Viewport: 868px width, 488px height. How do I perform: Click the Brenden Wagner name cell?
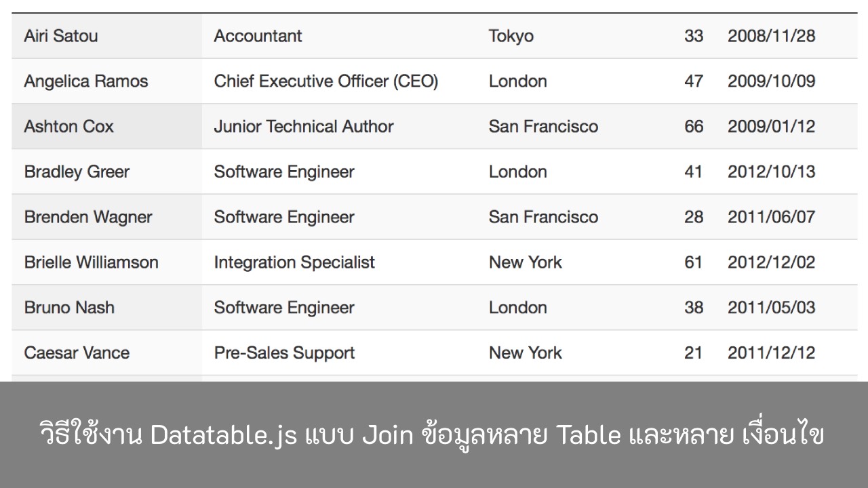pyautogui.click(x=106, y=218)
